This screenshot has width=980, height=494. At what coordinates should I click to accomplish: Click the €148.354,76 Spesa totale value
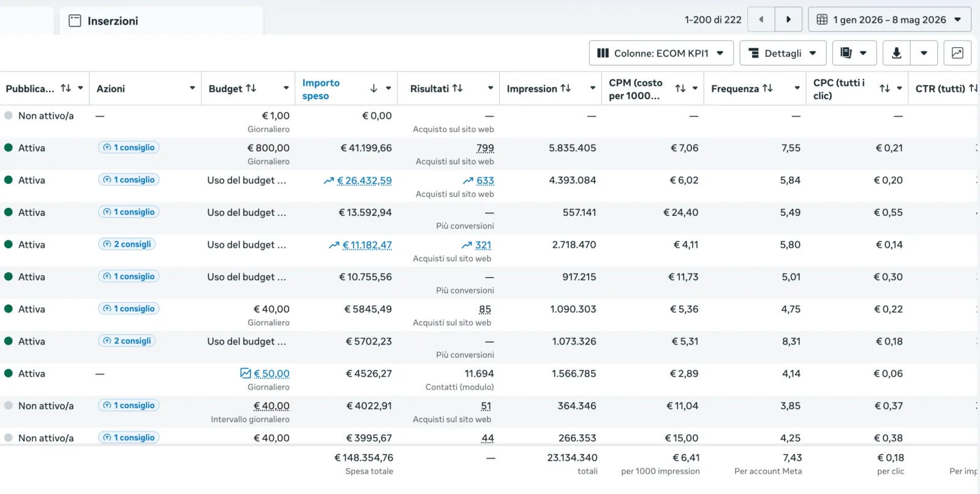click(364, 457)
